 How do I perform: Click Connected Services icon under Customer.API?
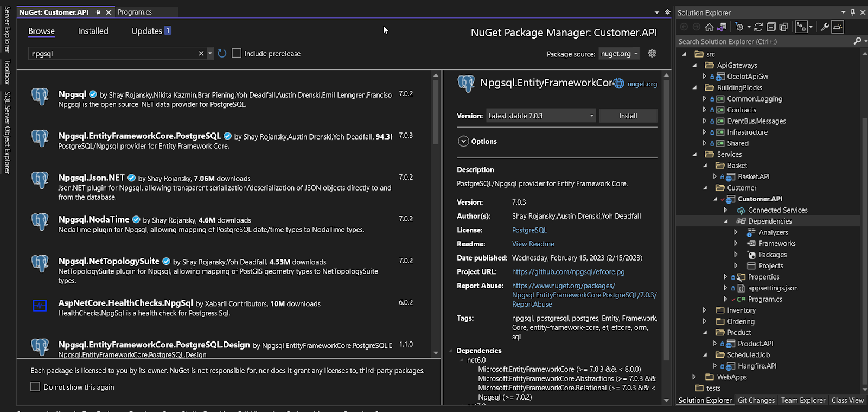[741, 210]
